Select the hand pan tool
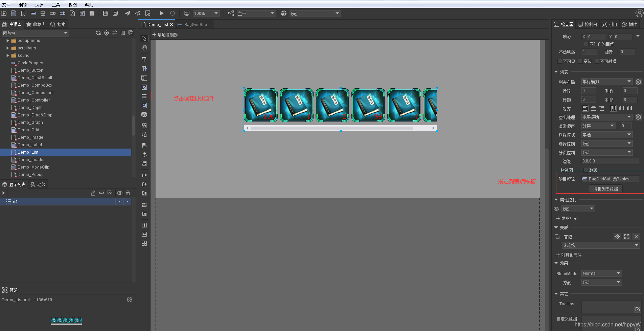The image size is (644, 331). pyautogui.click(x=144, y=48)
